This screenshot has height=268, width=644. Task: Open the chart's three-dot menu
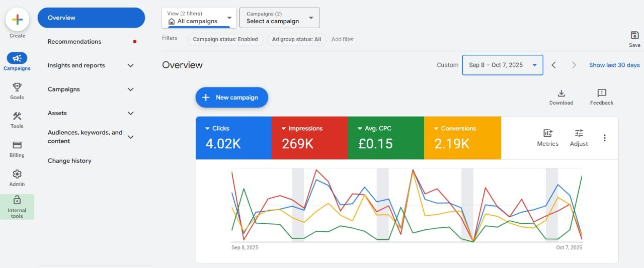click(604, 138)
